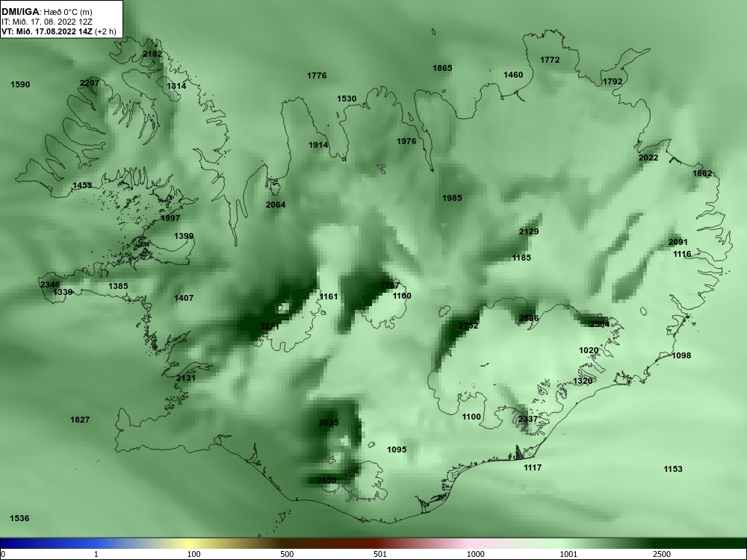Click the 100 tick label on the scale
The image size is (747, 560).
point(193,554)
